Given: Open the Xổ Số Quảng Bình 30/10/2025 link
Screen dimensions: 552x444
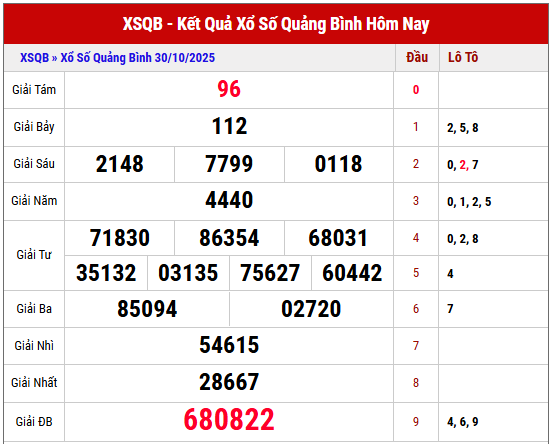Looking at the screenshot, I should click(x=138, y=58).
